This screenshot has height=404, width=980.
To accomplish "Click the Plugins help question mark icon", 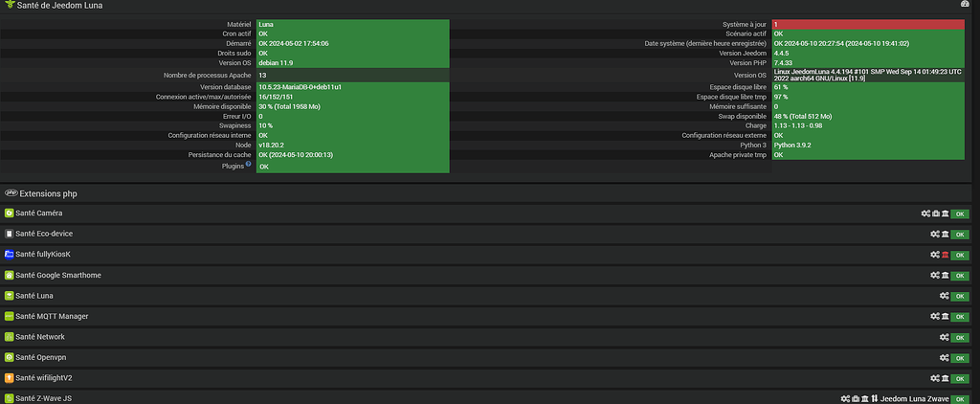I will (248, 165).
